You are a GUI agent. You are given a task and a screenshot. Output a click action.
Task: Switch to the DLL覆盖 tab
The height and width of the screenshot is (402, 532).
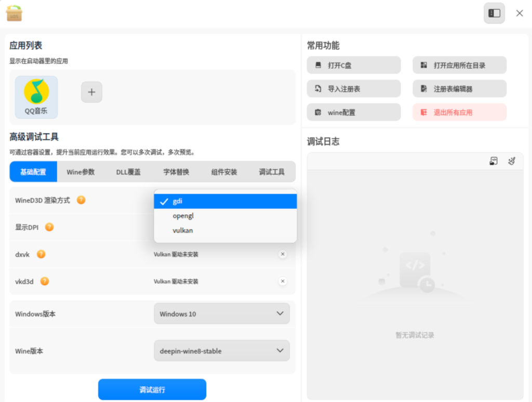pos(128,172)
